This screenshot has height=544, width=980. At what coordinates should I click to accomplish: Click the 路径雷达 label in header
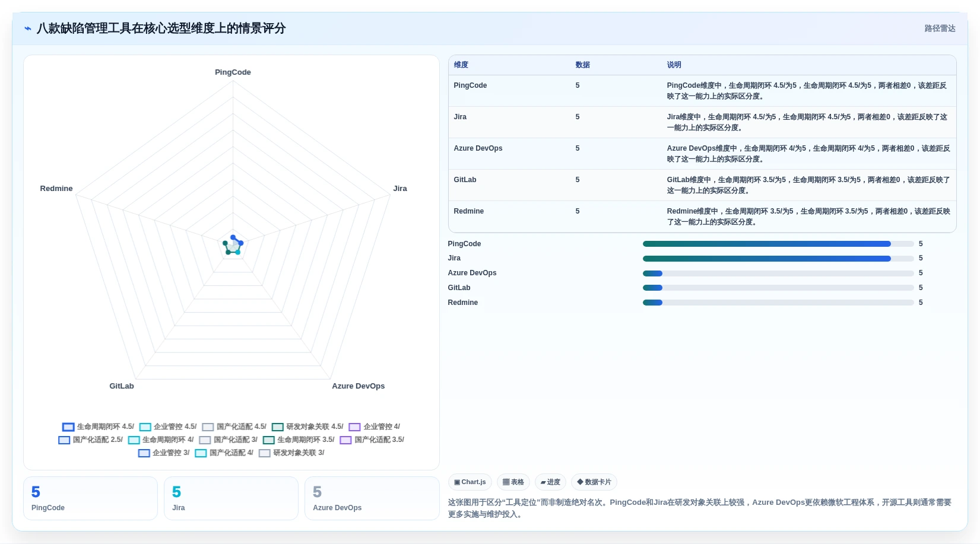tap(940, 28)
